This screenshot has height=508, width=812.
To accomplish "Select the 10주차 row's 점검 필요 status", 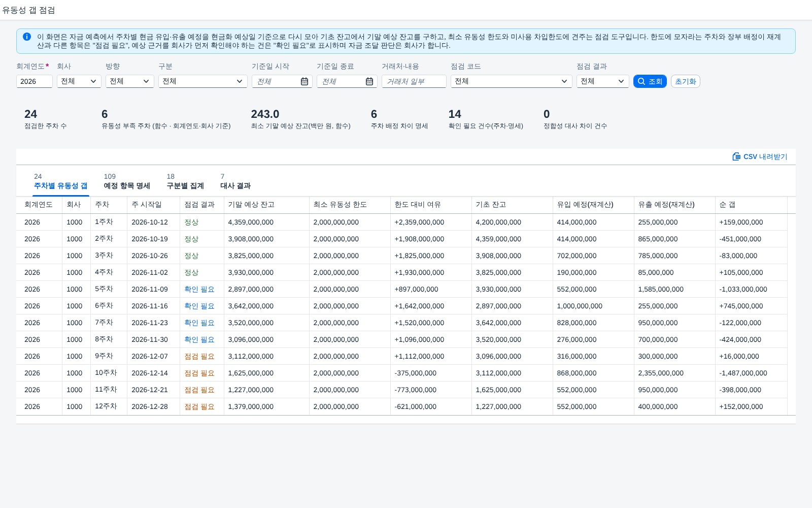I will click(199, 373).
